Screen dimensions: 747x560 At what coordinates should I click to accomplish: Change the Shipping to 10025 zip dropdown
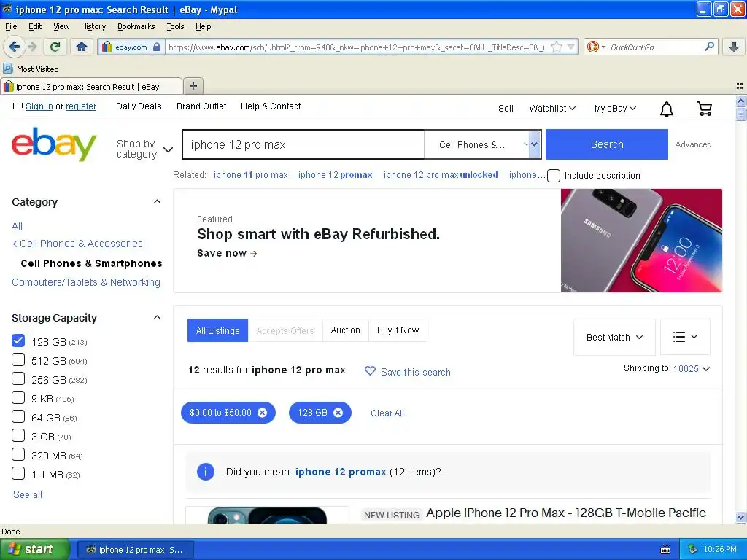pos(692,368)
